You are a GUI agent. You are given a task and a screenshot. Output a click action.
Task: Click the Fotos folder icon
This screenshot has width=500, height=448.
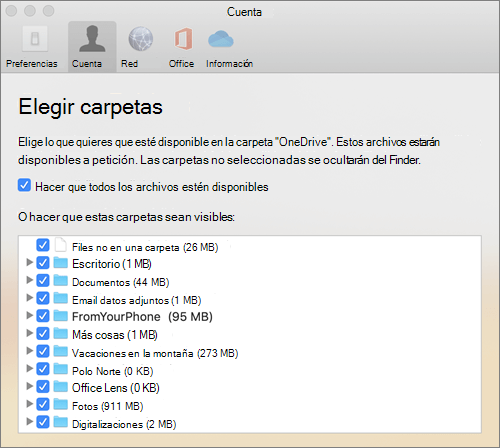coord(61,404)
